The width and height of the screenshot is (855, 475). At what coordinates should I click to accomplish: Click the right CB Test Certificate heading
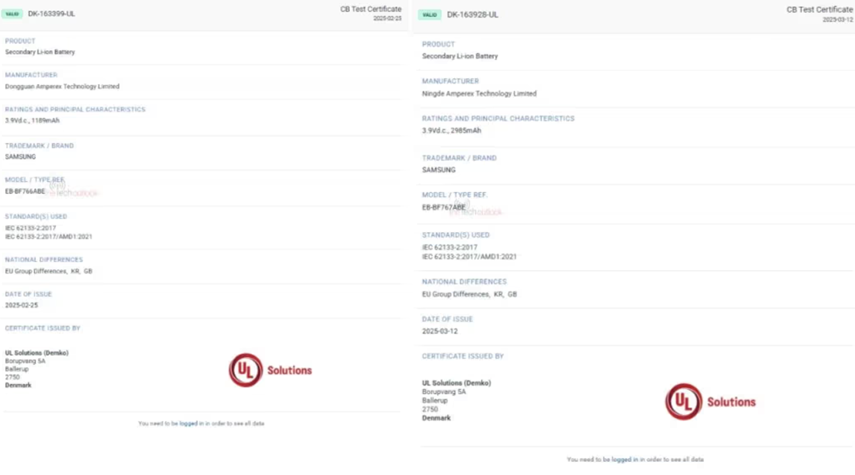[x=819, y=9]
